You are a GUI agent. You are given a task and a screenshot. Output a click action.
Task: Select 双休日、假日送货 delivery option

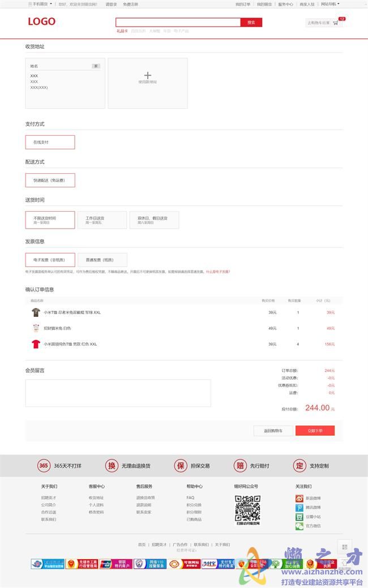point(154,220)
